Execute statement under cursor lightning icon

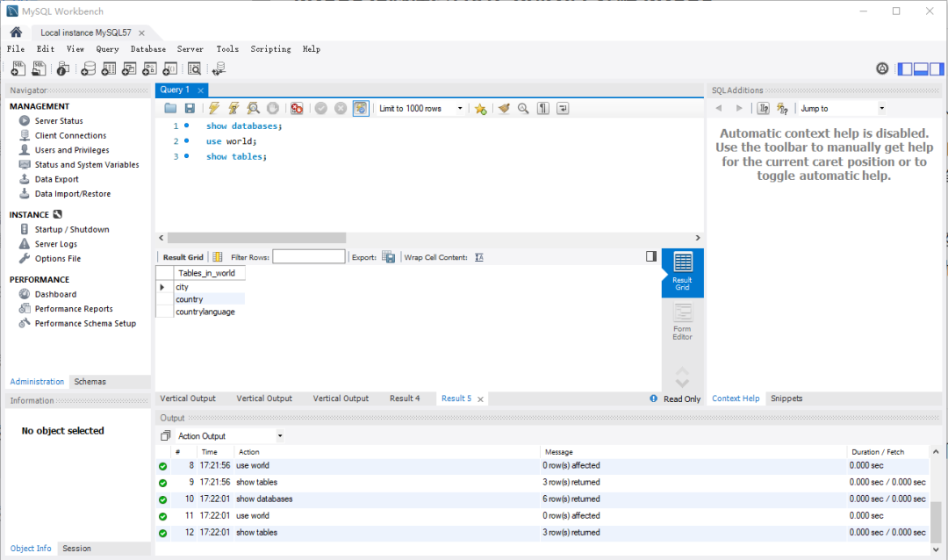pyautogui.click(x=233, y=108)
